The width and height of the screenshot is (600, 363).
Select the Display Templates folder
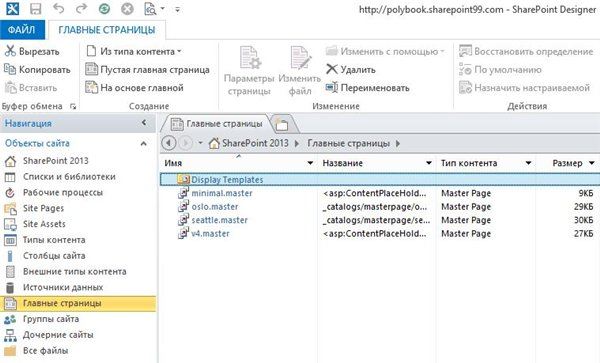point(380,179)
